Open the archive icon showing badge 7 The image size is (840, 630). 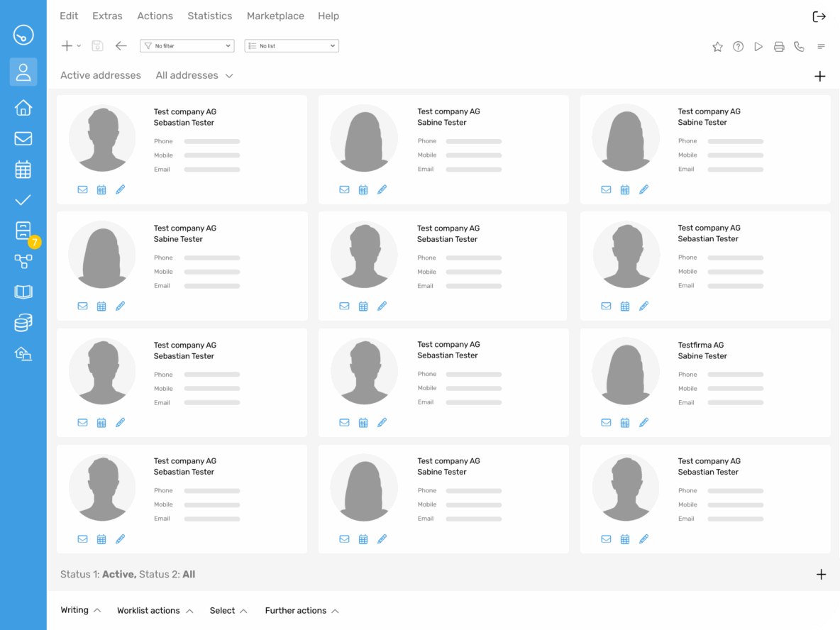[23, 230]
